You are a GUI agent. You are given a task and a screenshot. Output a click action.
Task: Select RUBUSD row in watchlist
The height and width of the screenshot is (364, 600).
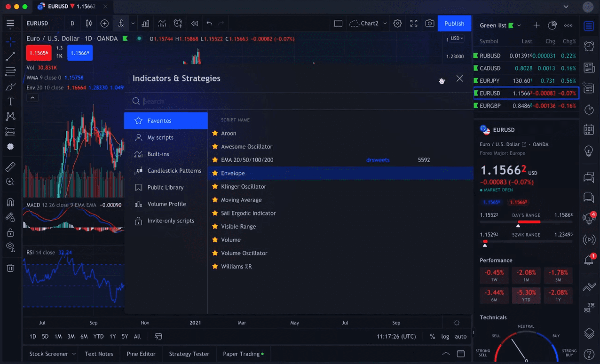tap(526, 55)
